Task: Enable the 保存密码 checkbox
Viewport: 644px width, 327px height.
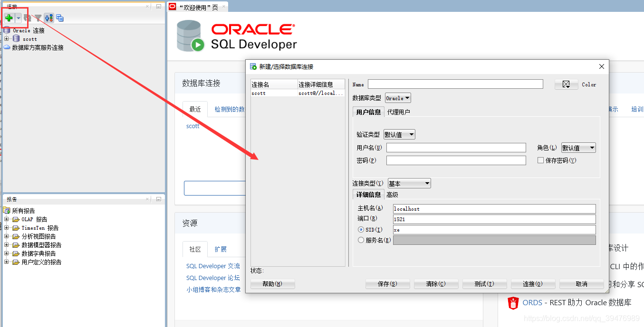Action: [x=540, y=160]
